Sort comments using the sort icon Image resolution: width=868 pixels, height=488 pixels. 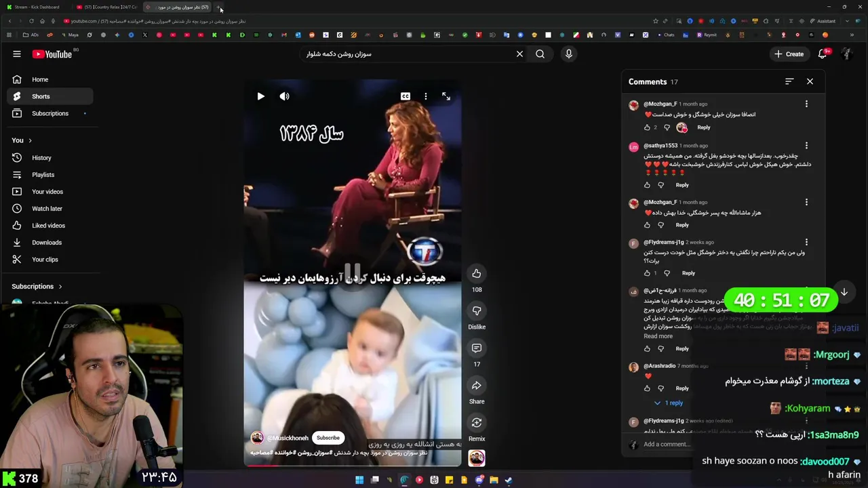789,81
